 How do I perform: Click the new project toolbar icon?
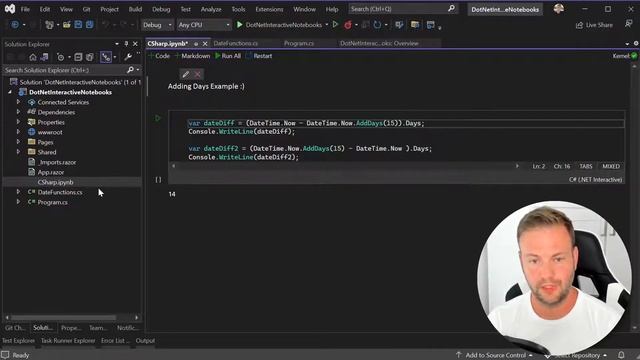tap(49, 25)
